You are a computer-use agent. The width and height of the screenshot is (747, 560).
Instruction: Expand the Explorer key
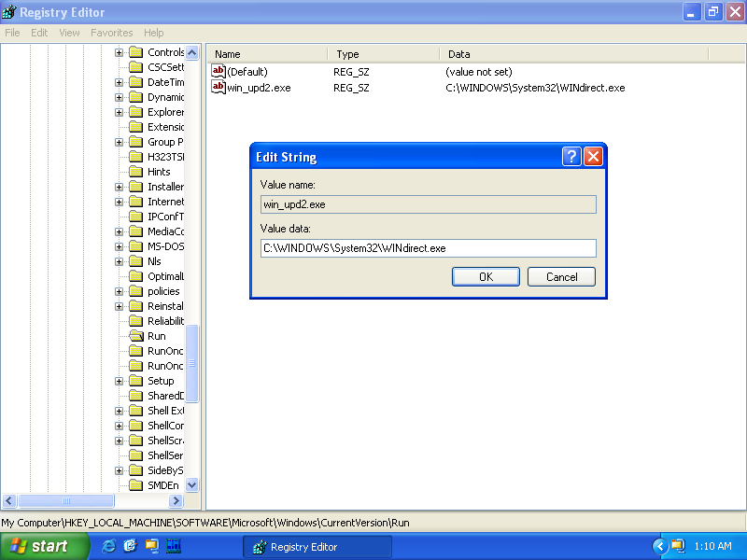120,112
